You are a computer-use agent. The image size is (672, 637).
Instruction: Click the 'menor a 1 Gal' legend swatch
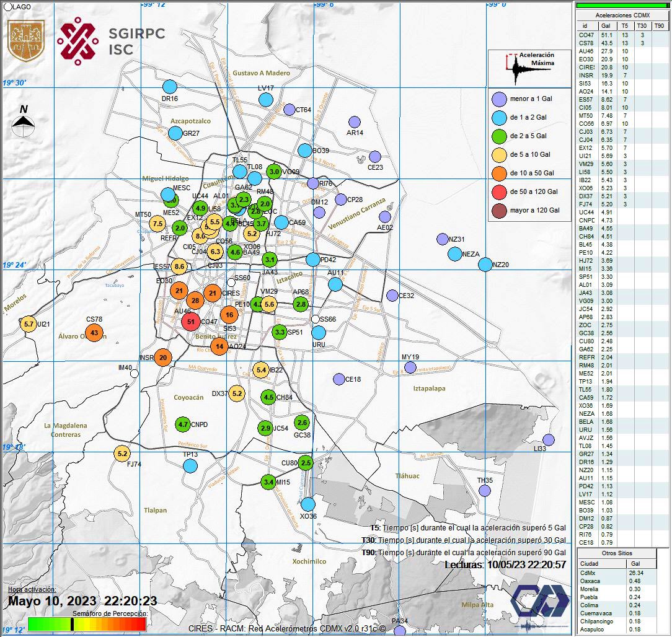pyautogui.click(x=499, y=99)
